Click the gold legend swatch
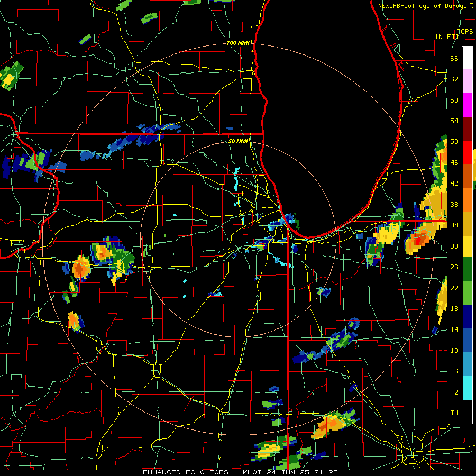476x476 pixels. pos(467,223)
